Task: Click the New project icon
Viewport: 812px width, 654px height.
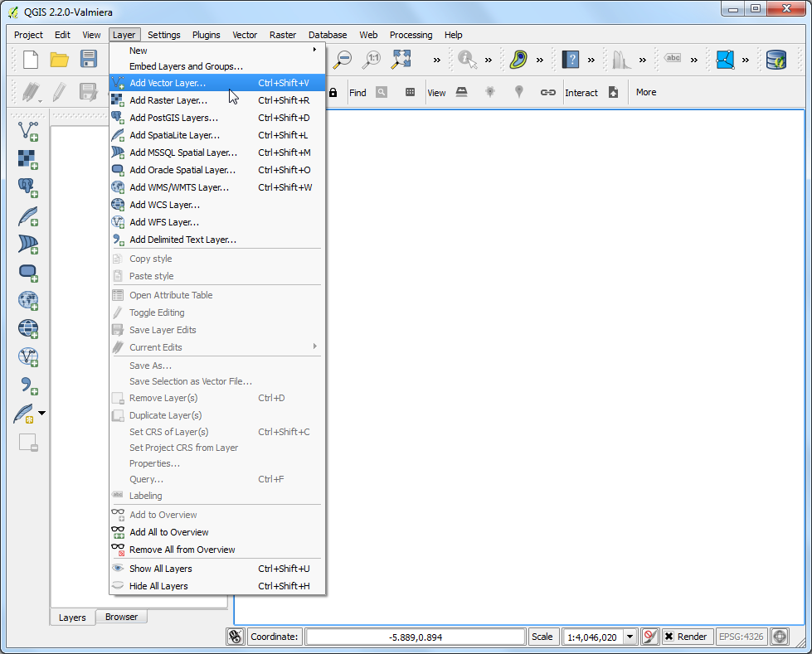Action: click(31, 60)
